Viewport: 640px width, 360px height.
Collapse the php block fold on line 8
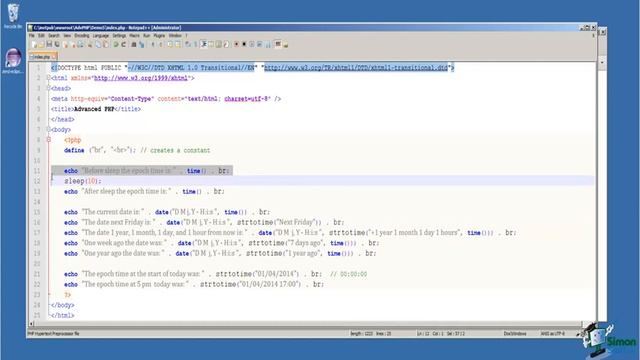(x=48, y=140)
